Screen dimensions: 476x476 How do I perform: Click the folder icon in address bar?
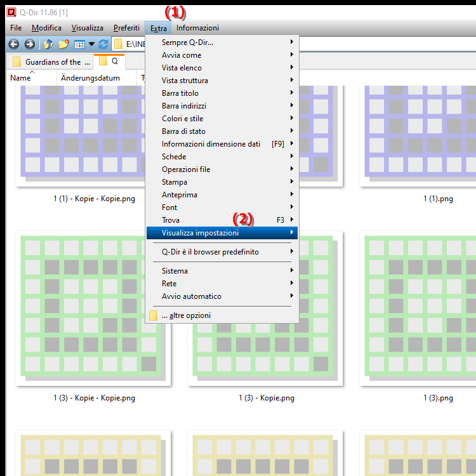[x=119, y=44]
